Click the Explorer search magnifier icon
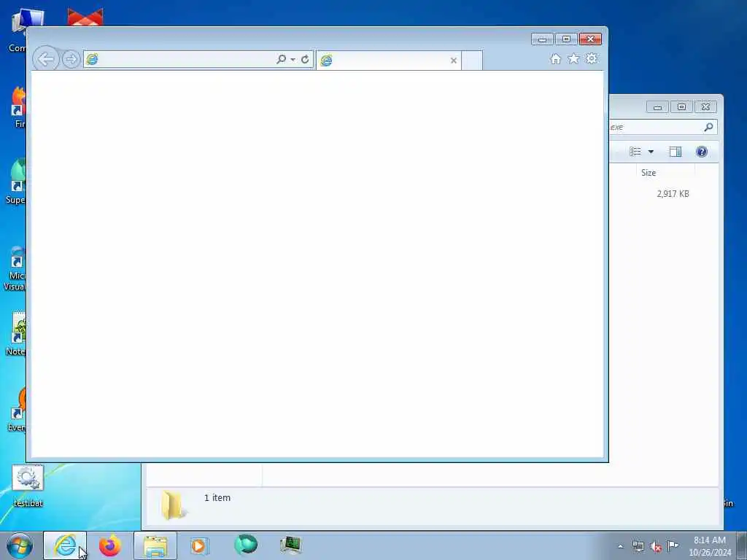Viewport: 747px width, 560px height. point(708,127)
